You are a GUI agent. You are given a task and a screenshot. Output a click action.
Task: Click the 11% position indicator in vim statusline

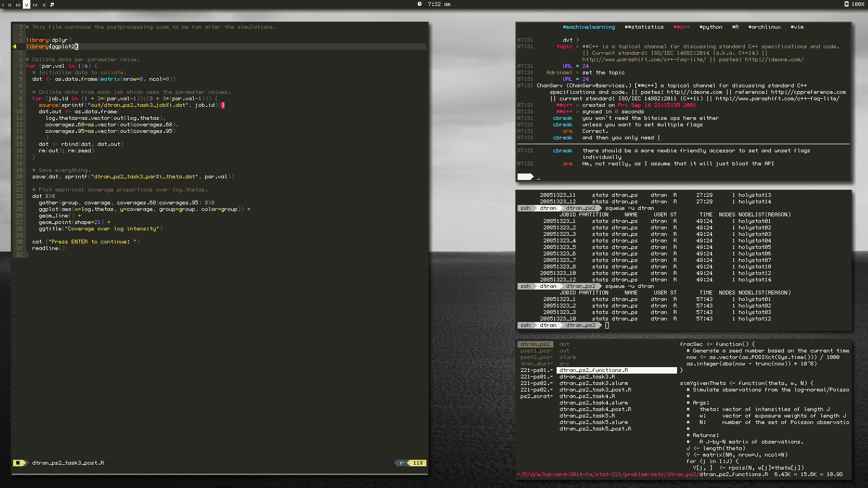pyautogui.click(x=418, y=463)
